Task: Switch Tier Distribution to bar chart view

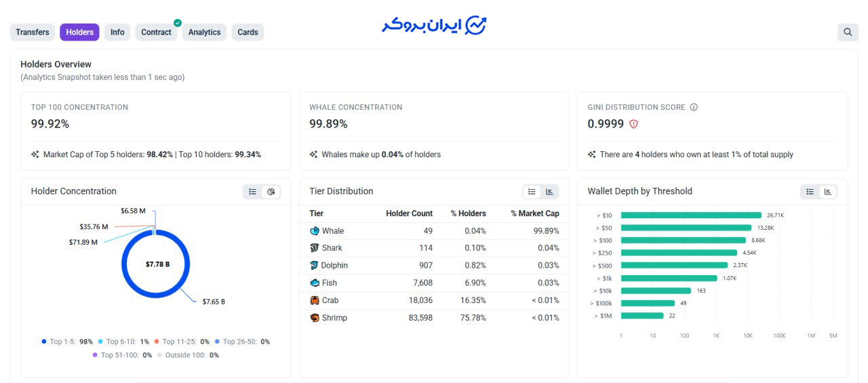Action: point(550,192)
